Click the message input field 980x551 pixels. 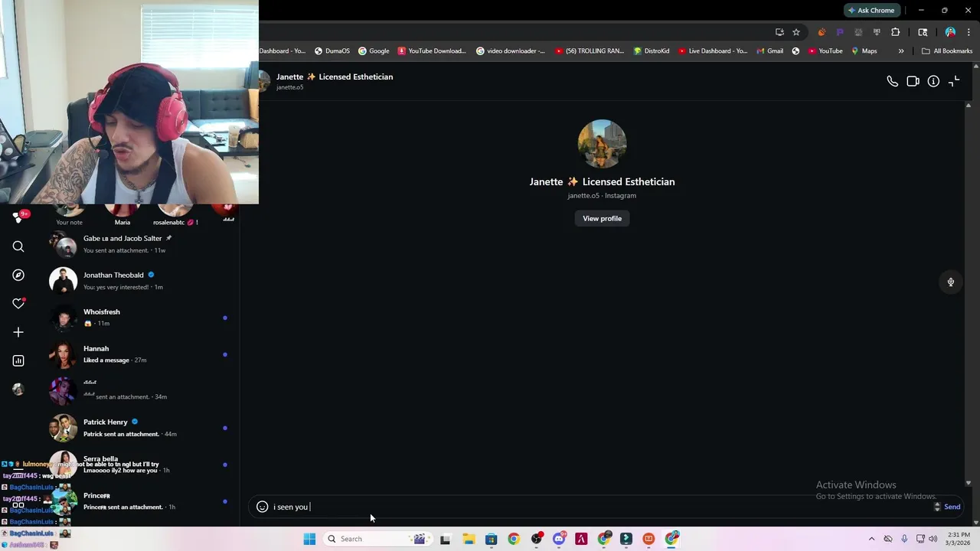(601, 507)
